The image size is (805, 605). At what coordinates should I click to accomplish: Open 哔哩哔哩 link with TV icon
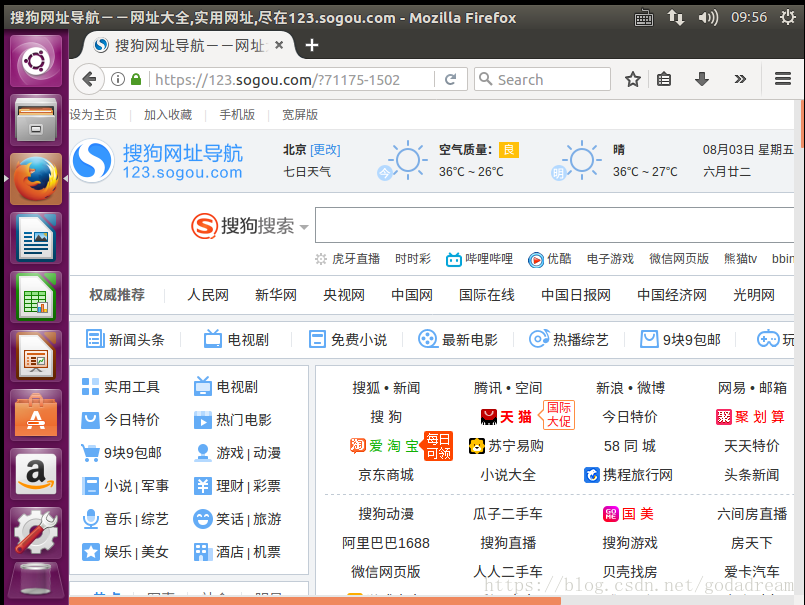pos(480,259)
